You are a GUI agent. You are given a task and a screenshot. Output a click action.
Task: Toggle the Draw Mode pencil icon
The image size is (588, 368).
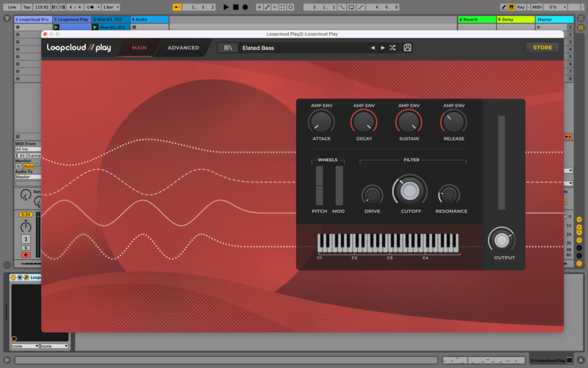[x=503, y=7]
